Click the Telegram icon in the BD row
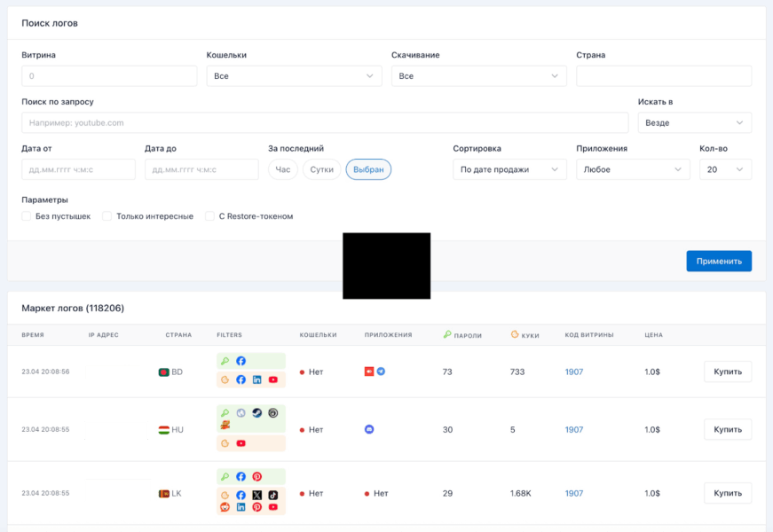773x532 pixels. 381,372
